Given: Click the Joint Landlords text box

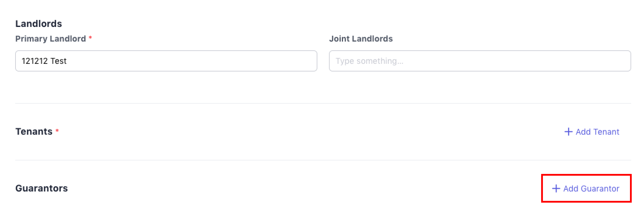Looking at the screenshot, I should 480,61.
